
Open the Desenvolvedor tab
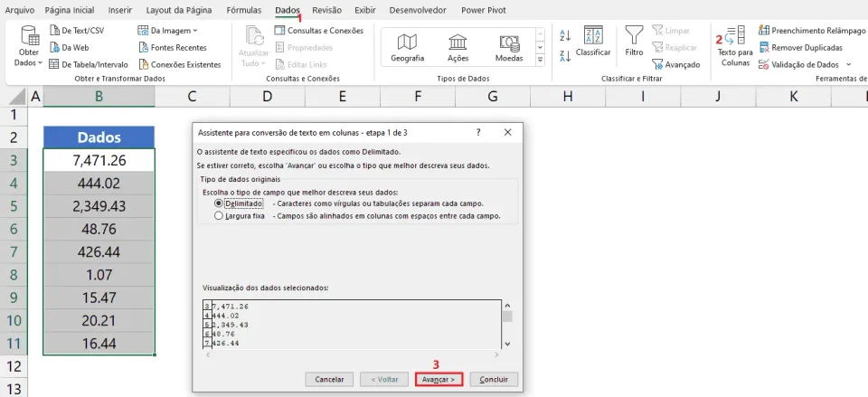pyautogui.click(x=418, y=10)
